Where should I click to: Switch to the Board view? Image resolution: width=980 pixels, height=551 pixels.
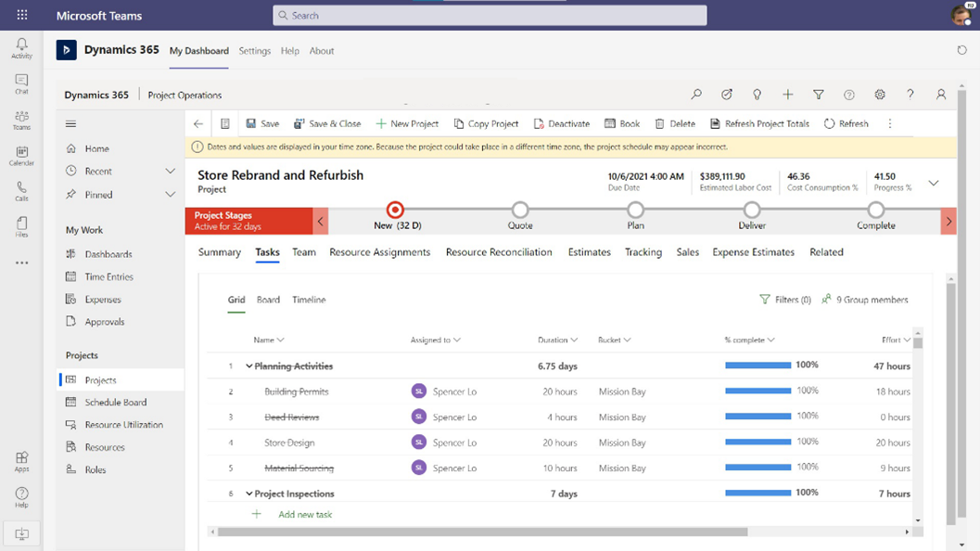click(x=268, y=300)
